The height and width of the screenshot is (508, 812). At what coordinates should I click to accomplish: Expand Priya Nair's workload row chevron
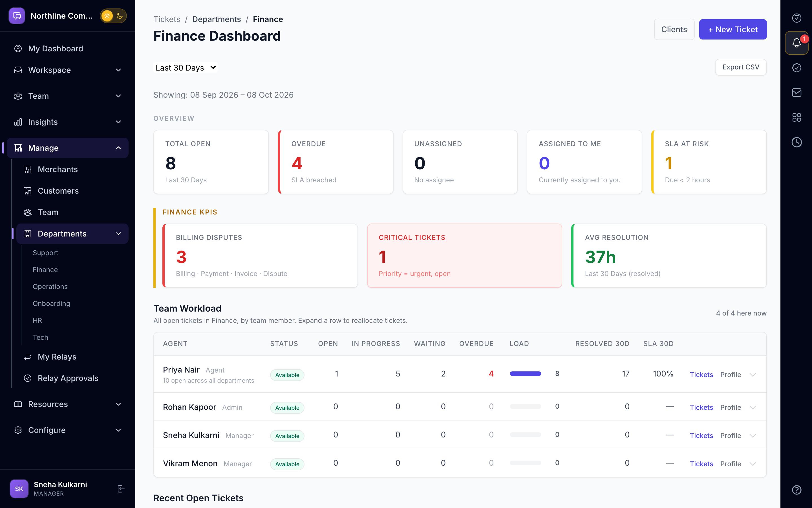pyautogui.click(x=753, y=375)
